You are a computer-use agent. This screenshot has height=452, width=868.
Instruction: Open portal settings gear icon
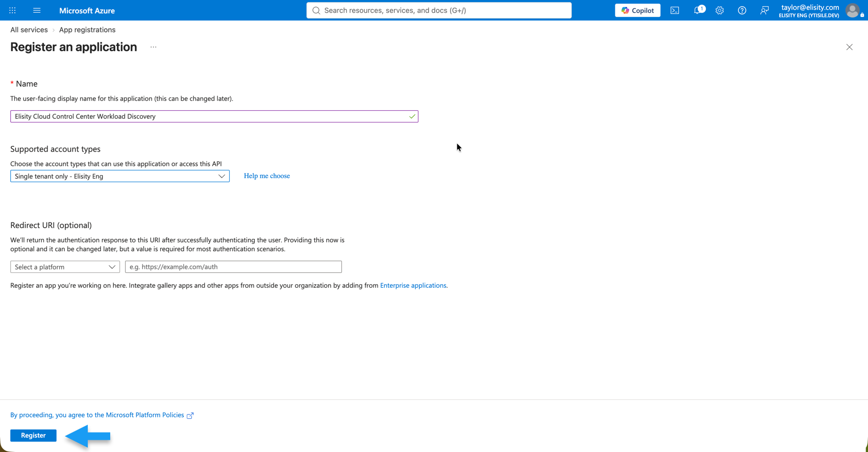coord(720,10)
